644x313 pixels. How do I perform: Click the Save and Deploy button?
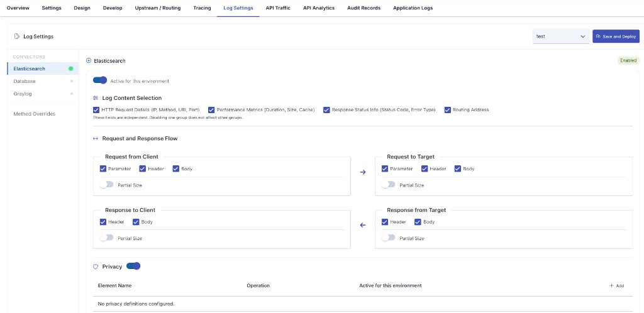[616, 36]
